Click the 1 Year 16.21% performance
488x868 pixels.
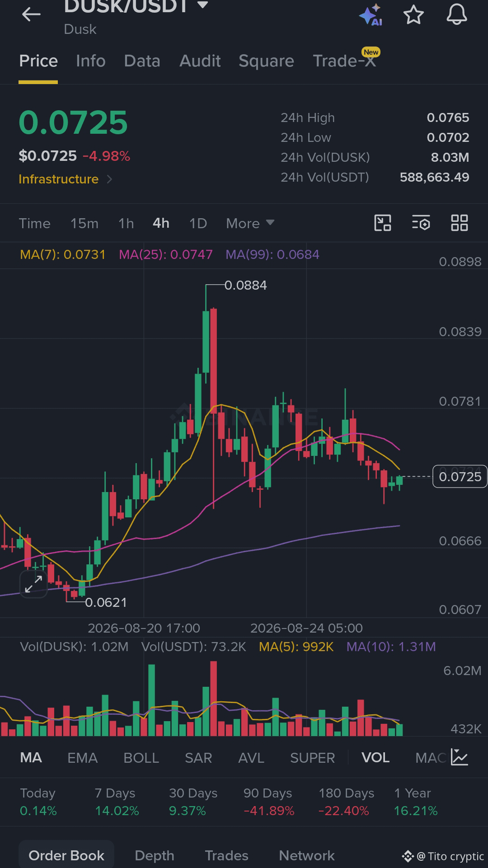point(416,802)
